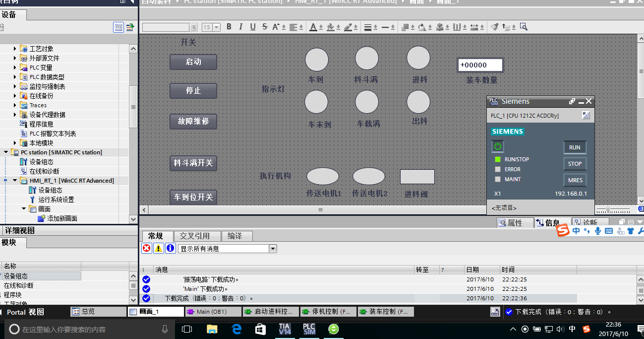This screenshot has height=339, width=644.
Task: Click the PLCSIM power button icon
Action: pos(498,146)
